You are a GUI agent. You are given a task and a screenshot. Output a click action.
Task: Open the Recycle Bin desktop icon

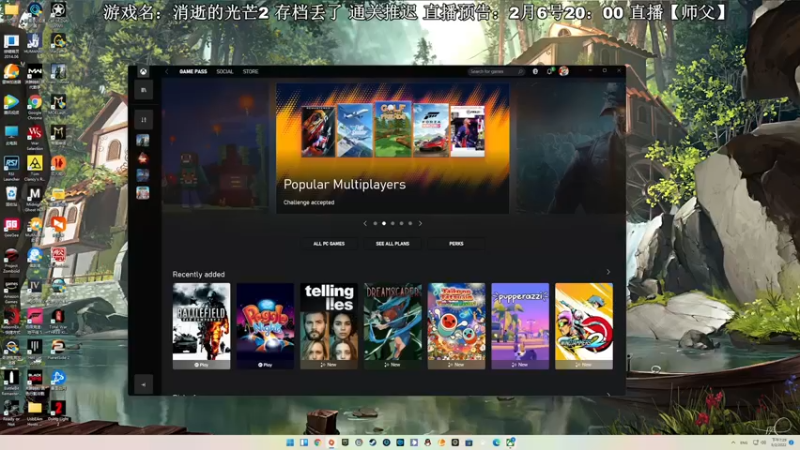(11, 197)
